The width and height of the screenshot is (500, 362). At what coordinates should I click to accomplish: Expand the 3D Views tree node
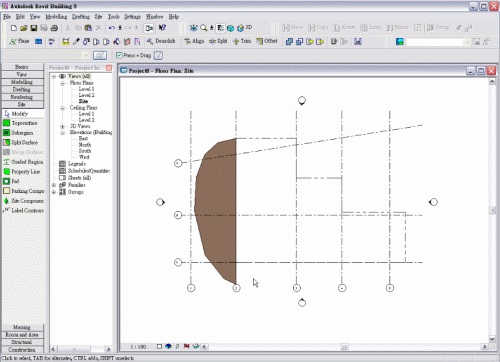[x=62, y=126]
